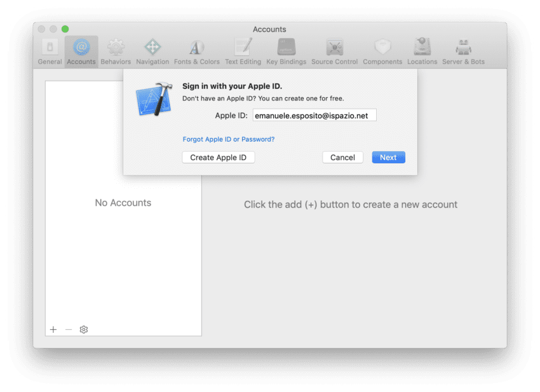The image size is (540, 392).
Task: Click the "Apple ID:" field label
Action: [x=231, y=116]
